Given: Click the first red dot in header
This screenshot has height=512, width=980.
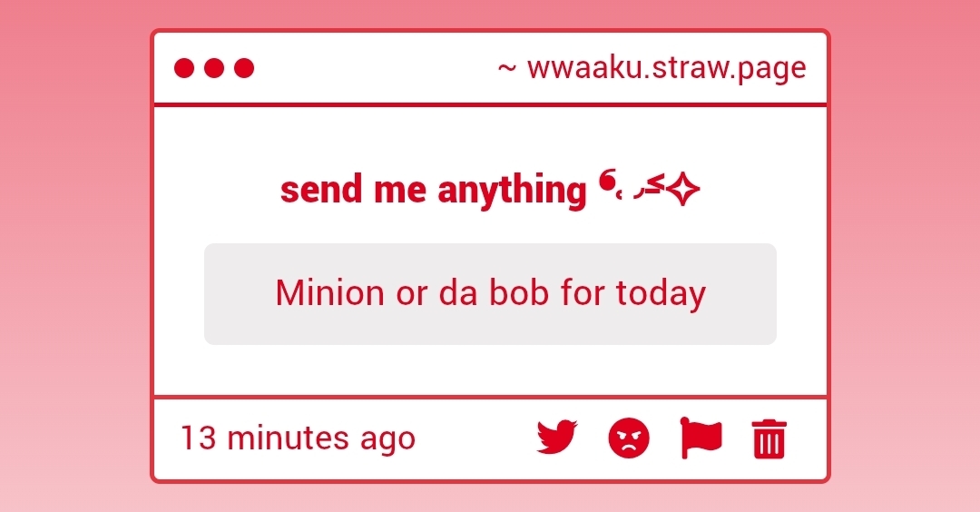Looking at the screenshot, I should pos(184,68).
